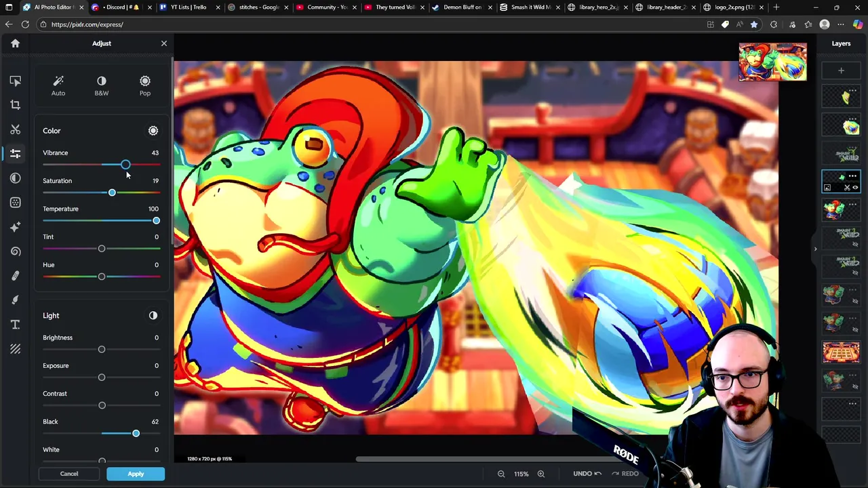Screen dimensions: 868x488
Task: Open the blue ball layer's three-dot menu
Action: 852,121
